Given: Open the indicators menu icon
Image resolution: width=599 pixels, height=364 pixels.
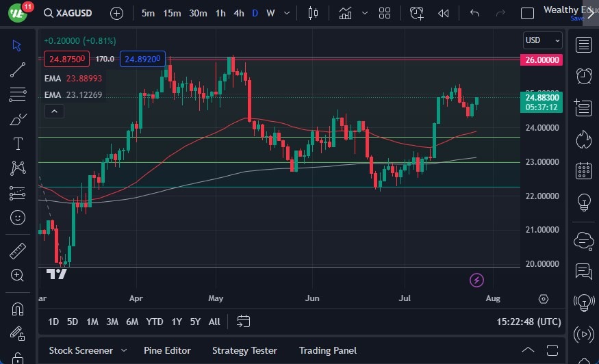Looking at the screenshot, I should pyautogui.click(x=346, y=13).
